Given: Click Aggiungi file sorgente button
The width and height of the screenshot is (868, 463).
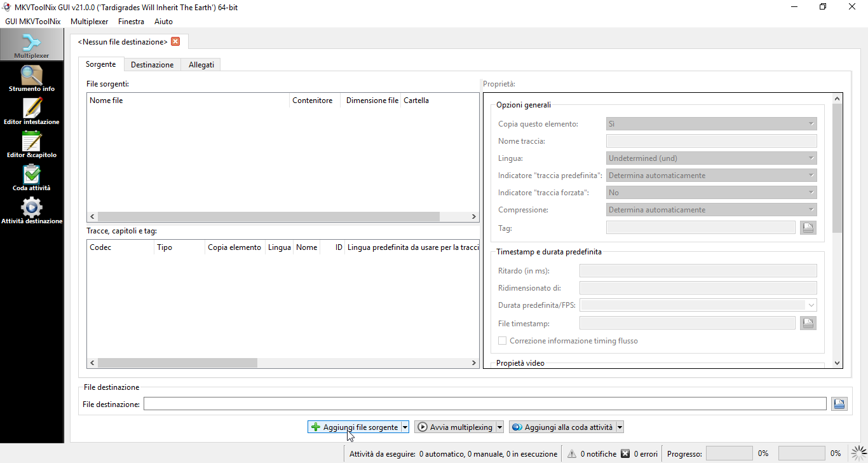Looking at the screenshot, I should tap(355, 427).
